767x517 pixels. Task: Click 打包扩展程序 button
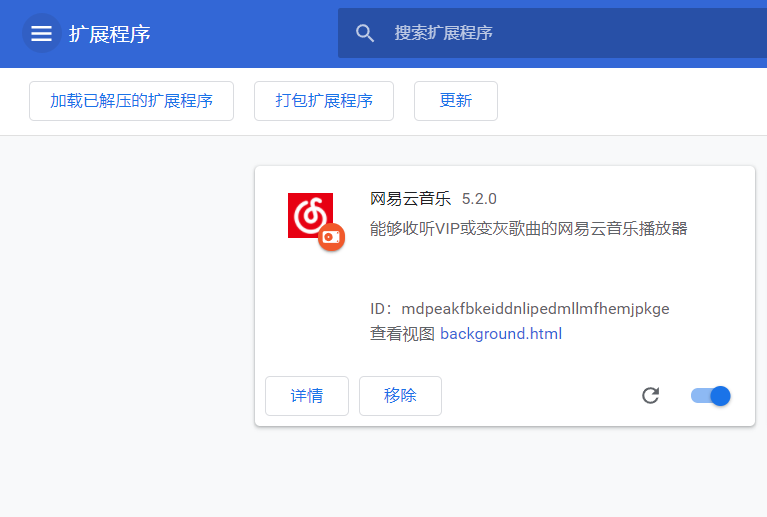[324, 101]
